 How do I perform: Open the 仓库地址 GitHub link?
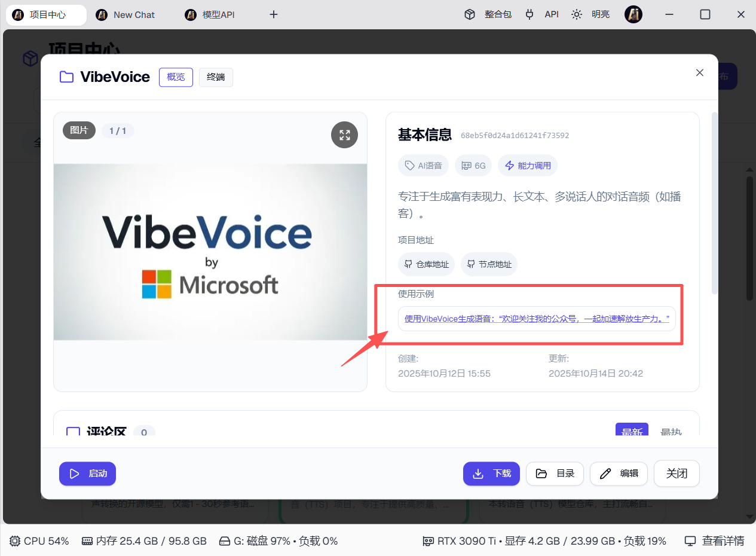tap(427, 264)
